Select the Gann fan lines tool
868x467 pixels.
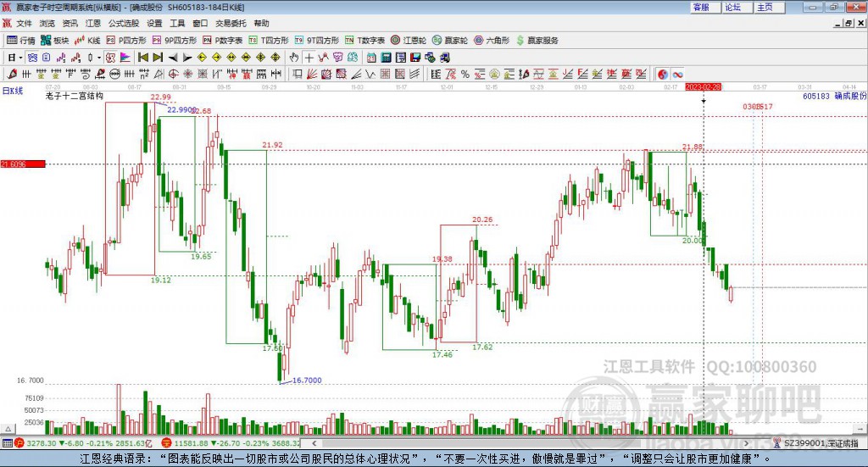(x=312, y=74)
